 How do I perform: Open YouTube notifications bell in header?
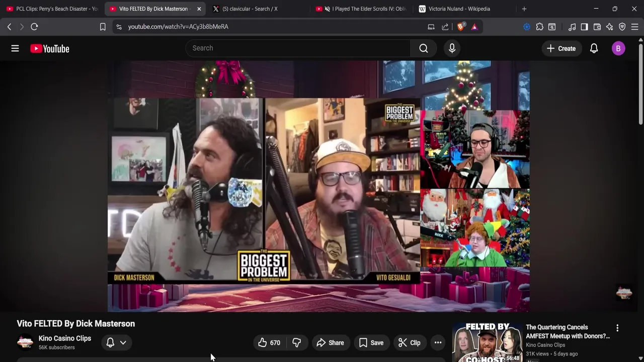coord(594,48)
